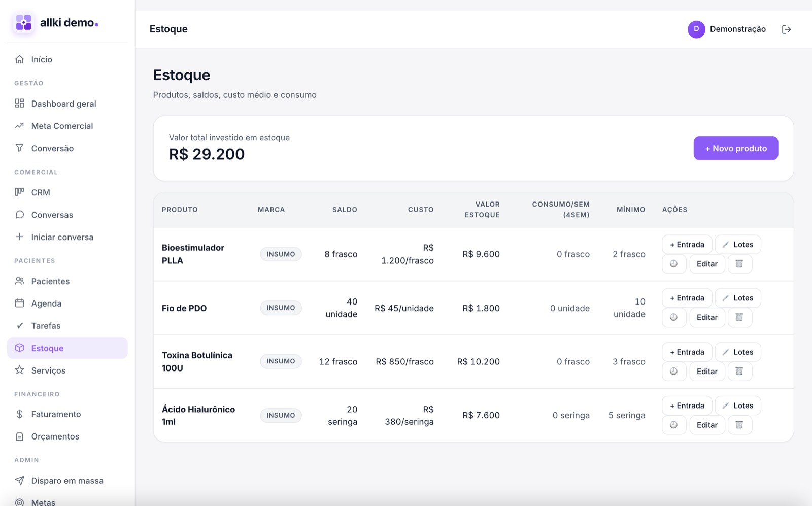Open Conversas in sidebar
The width and height of the screenshot is (812, 506).
click(x=67, y=215)
